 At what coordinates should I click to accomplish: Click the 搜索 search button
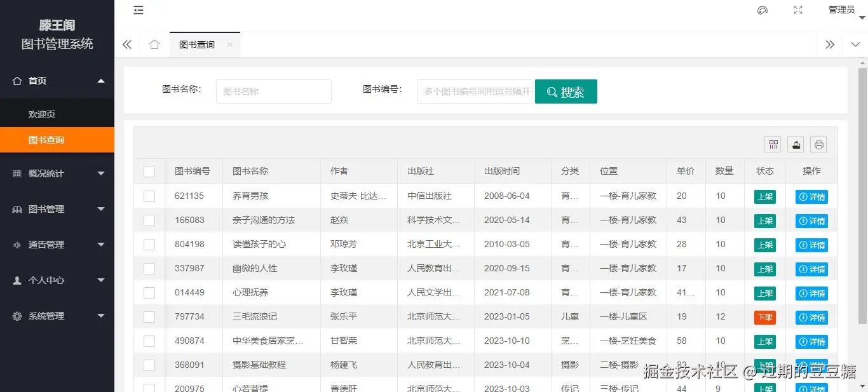click(566, 91)
